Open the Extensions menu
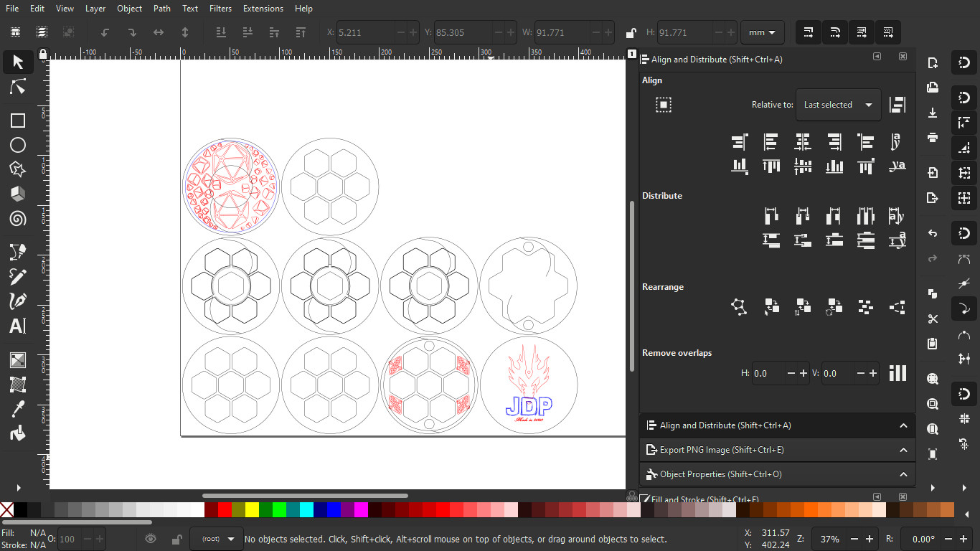 [263, 9]
